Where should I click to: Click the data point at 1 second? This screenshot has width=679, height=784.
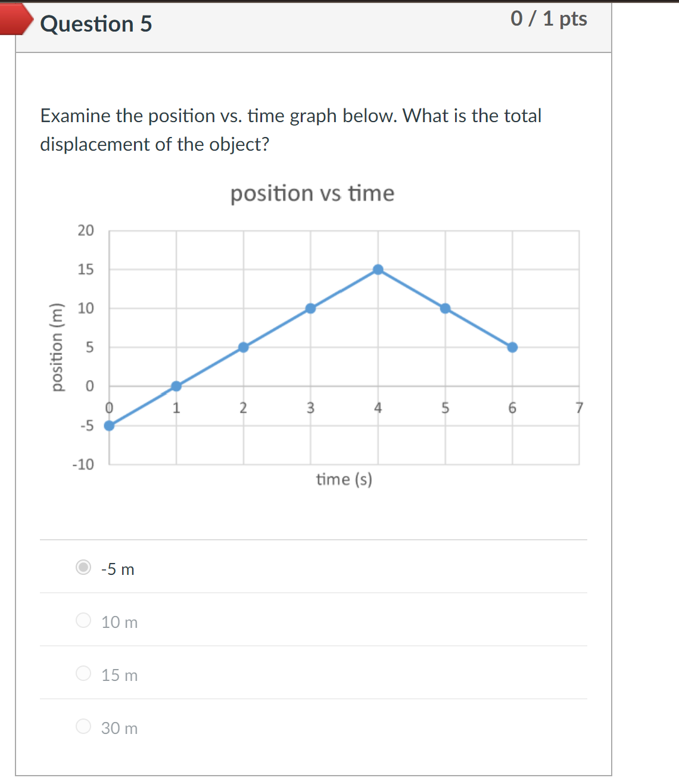pyautogui.click(x=176, y=385)
